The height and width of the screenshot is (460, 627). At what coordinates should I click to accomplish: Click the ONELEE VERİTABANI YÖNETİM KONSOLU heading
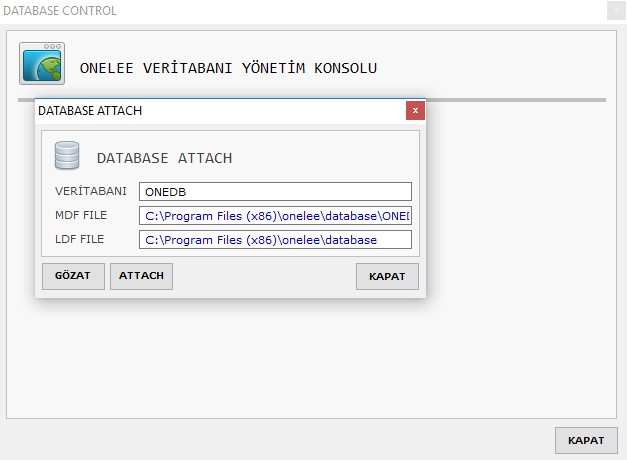coord(228,68)
